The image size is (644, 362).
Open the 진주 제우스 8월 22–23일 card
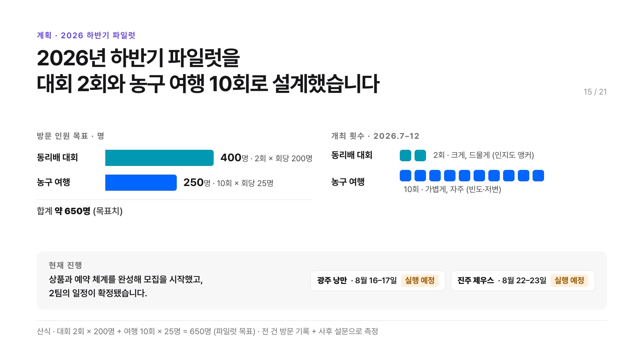[523, 281]
